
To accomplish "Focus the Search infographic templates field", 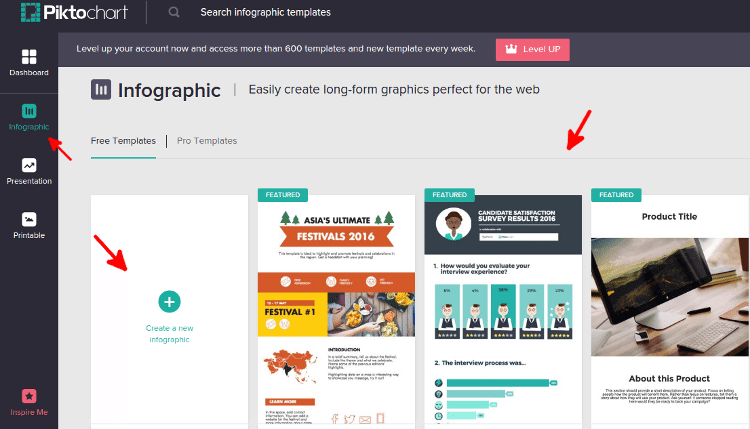I will 265,12.
